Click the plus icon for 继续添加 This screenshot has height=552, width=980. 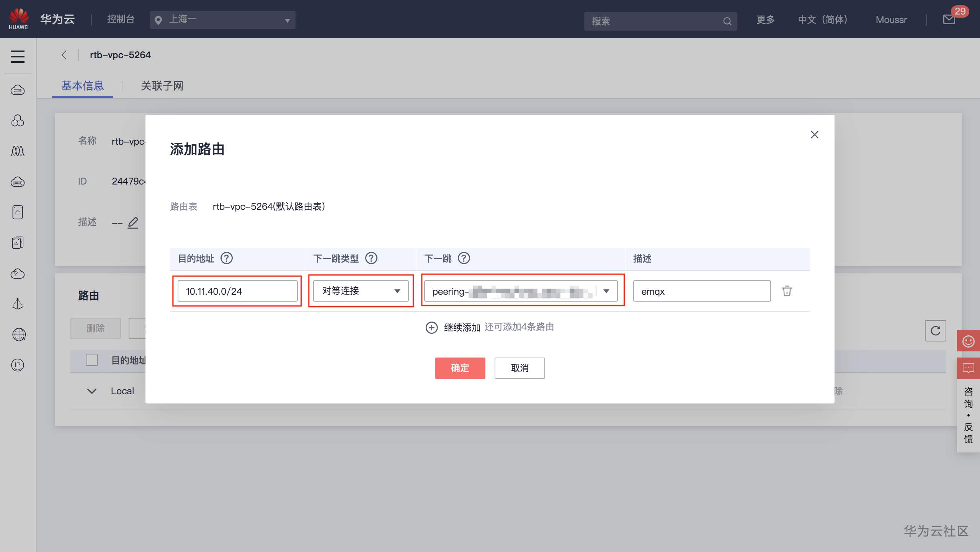click(431, 328)
